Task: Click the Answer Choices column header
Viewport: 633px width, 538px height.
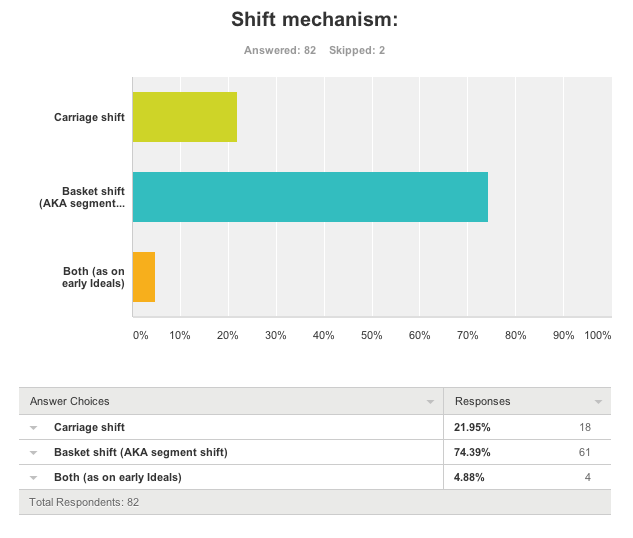Action: pyautogui.click(x=70, y=402)
